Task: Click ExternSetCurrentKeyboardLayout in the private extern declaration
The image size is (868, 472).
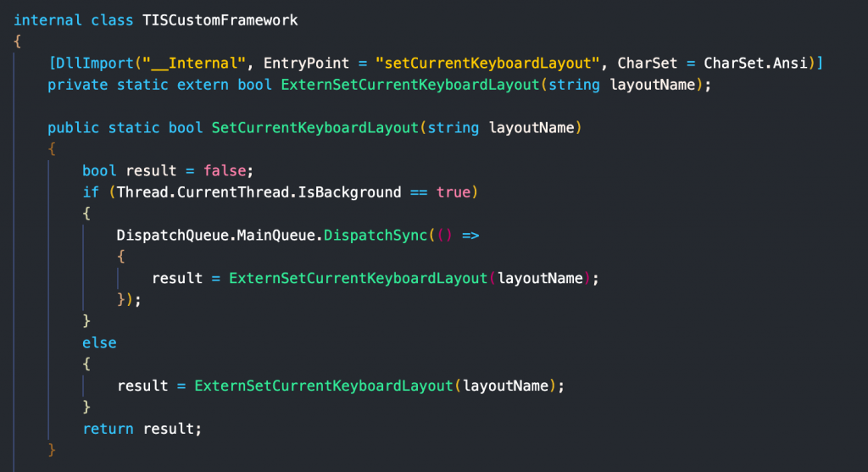Action: (410, 85)
